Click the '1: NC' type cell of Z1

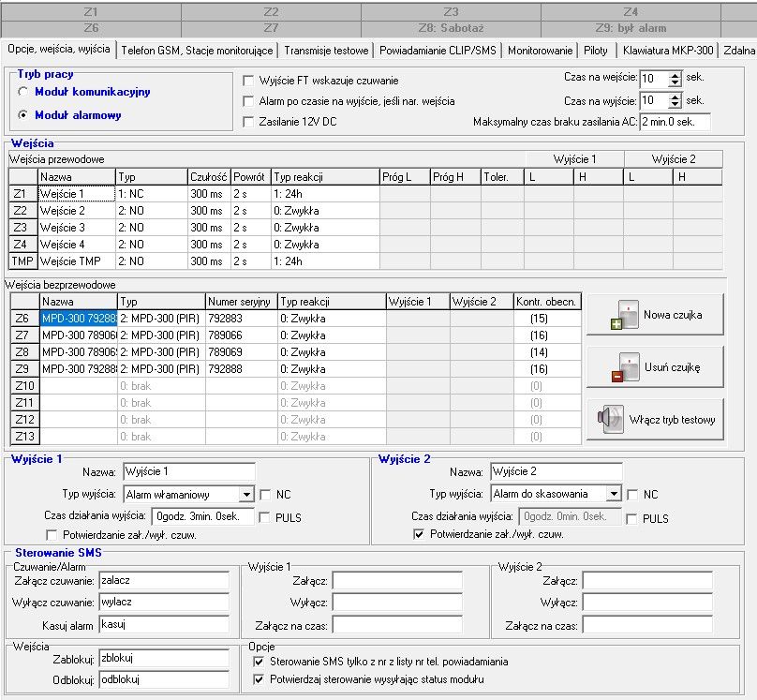click(152, 194)
